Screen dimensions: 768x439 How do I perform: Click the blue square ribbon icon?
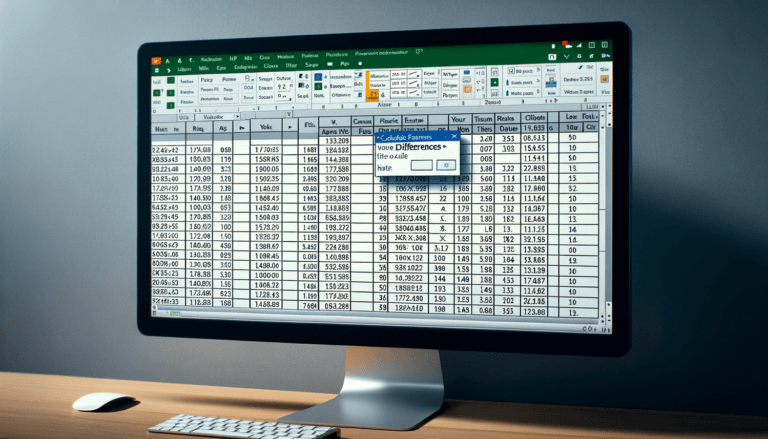(x=318, y=77)
